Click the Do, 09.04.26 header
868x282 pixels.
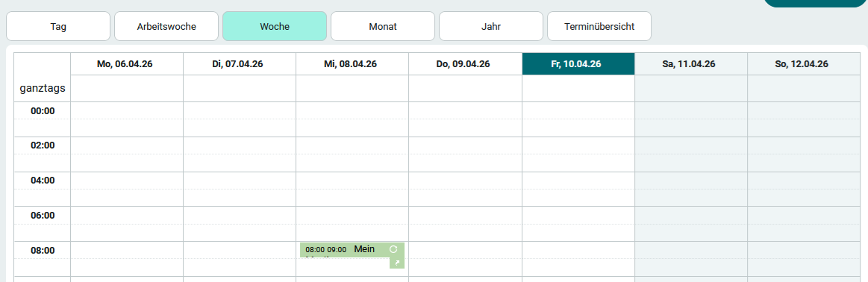pos(466,64)
